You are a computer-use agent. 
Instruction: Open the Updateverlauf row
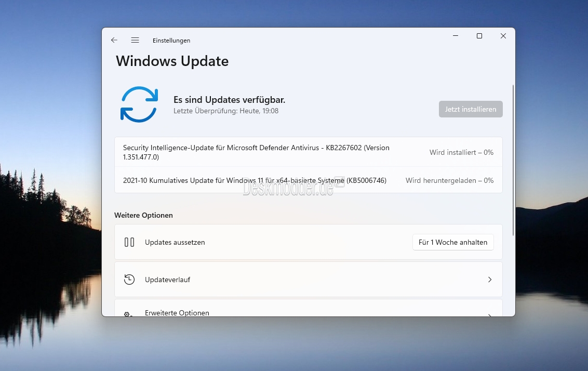pos(308,280)
